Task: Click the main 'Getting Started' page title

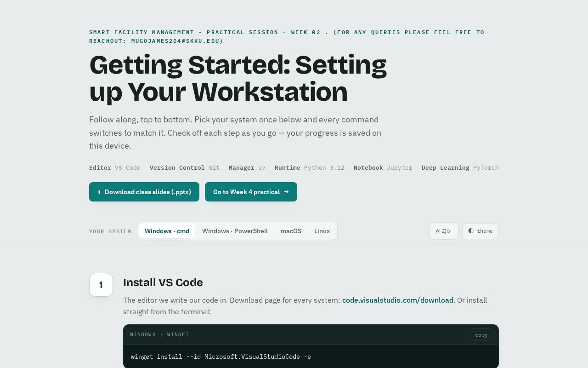Action: click(238, 78)
